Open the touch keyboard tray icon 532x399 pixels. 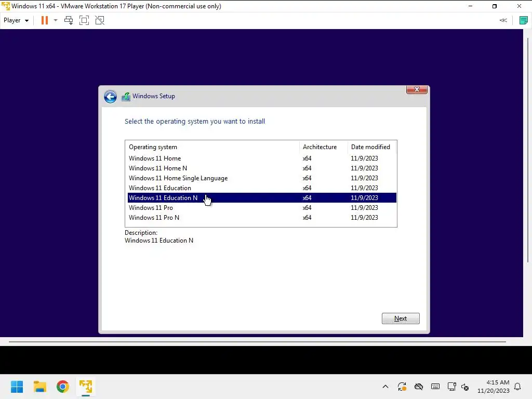coord(435,387)
